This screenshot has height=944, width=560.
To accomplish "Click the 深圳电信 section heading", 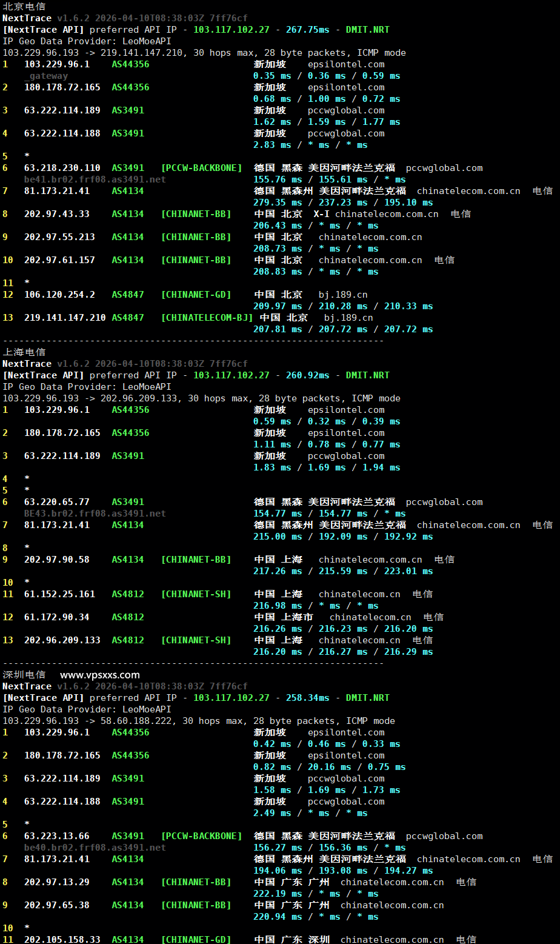I will point(24,675).
